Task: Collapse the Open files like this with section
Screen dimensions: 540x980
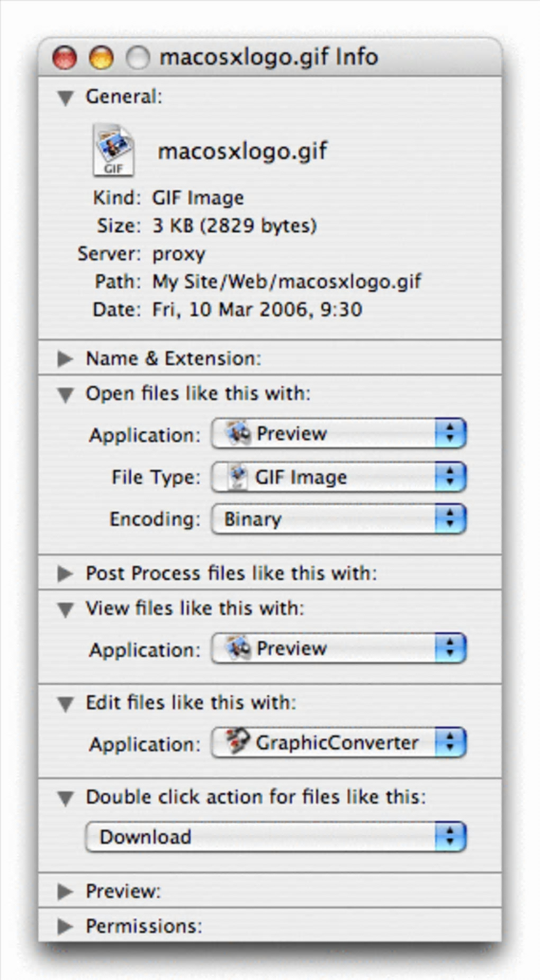Action: [66, 395]
